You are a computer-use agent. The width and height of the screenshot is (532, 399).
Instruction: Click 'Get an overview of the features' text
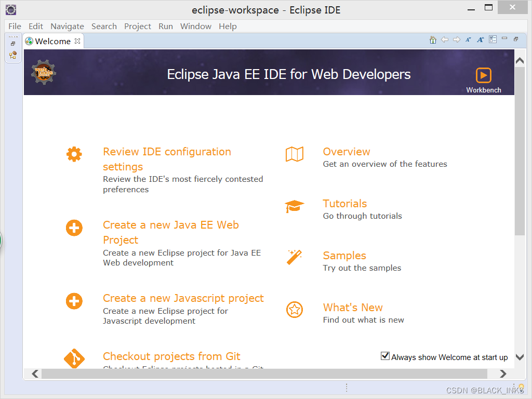(385, 164)
